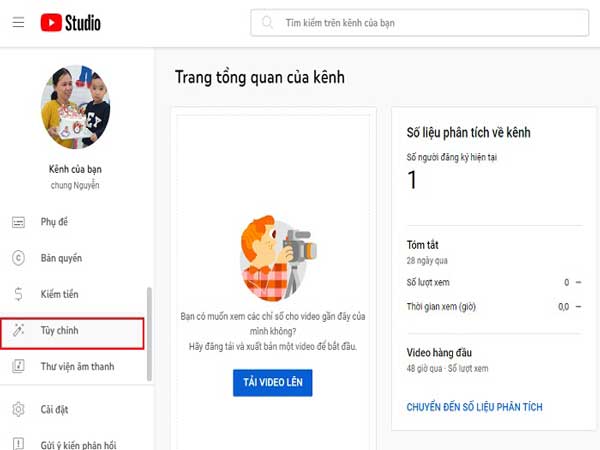The image size is (600, 450).
Task: Go to Cài đặt settings
Action: point(55,409)
